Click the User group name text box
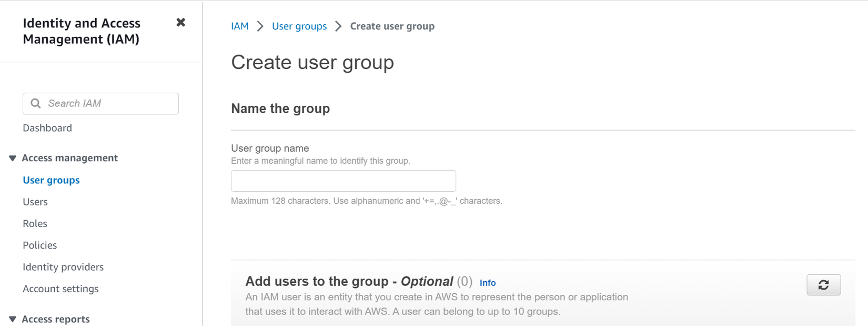 pos(343,181)
